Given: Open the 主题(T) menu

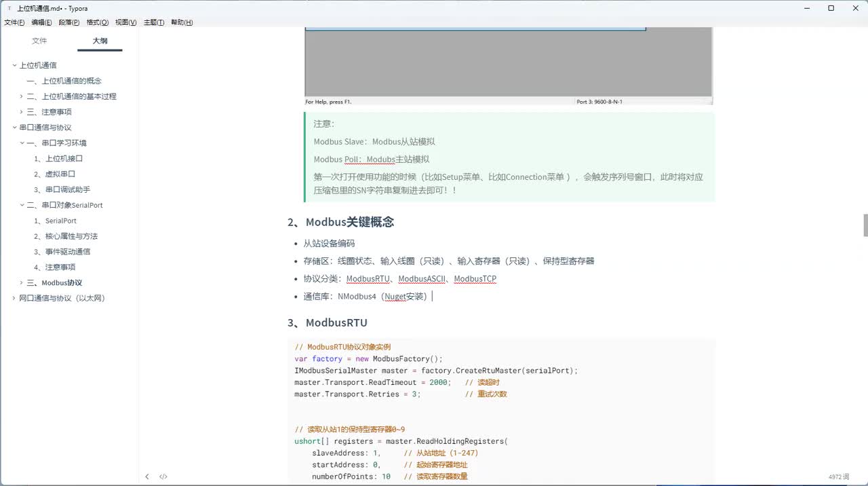Looking at the screenshot, I should coord(154,22).
